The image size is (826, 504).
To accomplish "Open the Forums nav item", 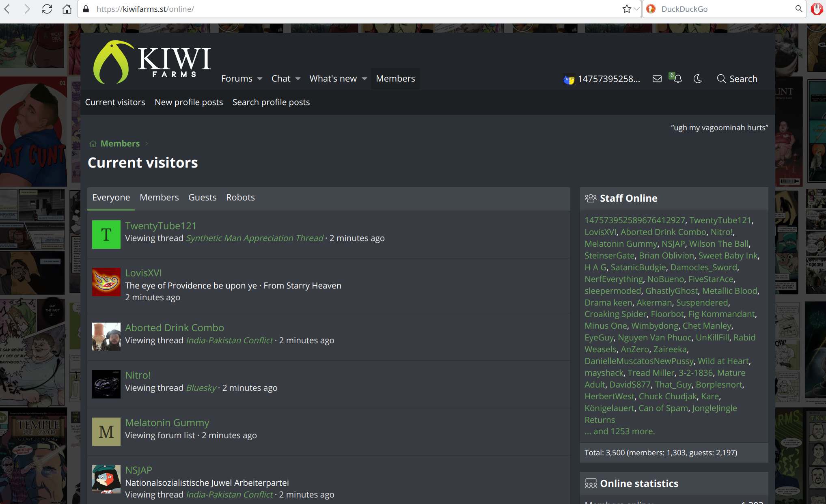I will click(237, 79).
